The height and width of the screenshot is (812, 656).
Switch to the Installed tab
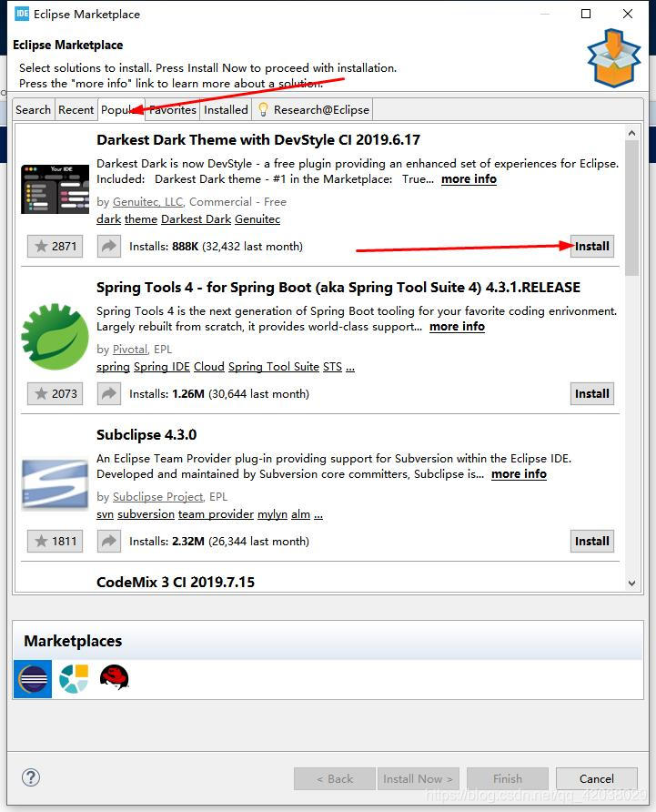pyautogui.click(x=226, y=110)
